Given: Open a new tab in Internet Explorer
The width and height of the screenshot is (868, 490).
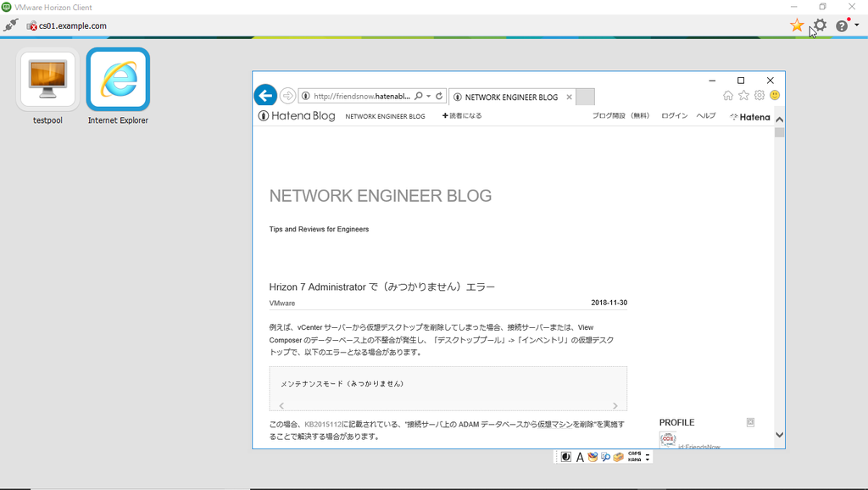Looking at the screenshot, I should tap(585, 97).
